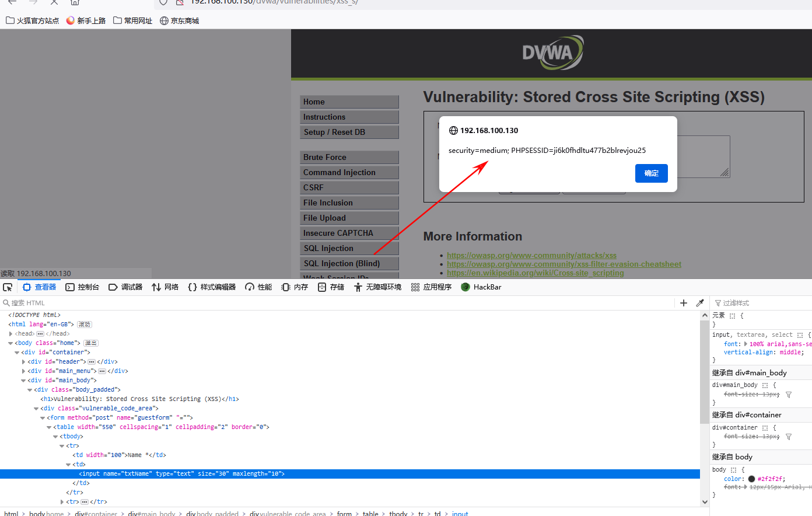Expand the last collapsed tr node
This screenshot has width=812, height=516.
(62, 502)
